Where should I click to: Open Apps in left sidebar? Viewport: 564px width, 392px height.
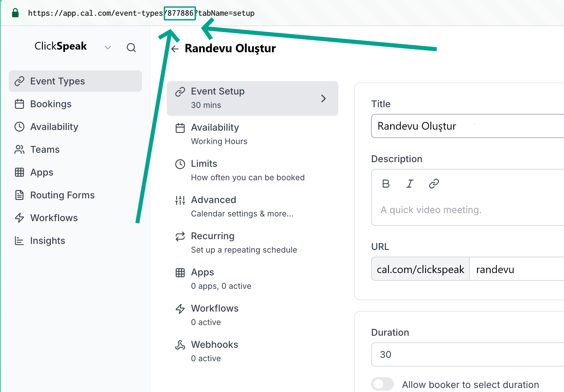(x=75, y=172)
